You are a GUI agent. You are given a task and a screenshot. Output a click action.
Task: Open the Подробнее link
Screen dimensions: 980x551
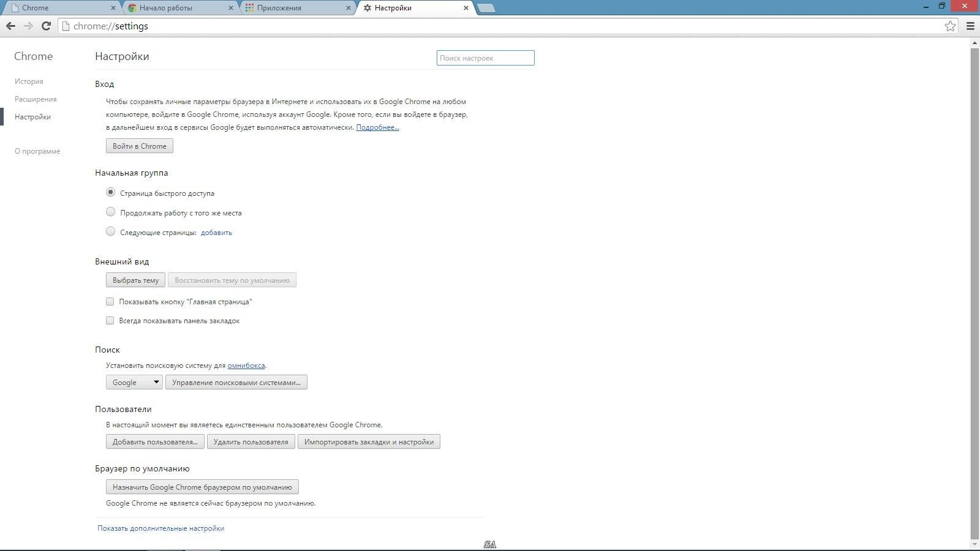(377, 127)
